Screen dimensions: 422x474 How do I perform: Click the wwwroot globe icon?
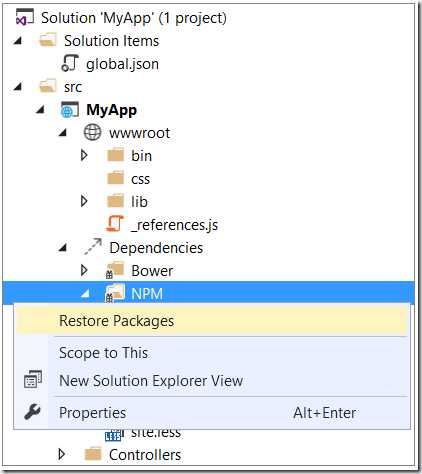pos(92,132)
